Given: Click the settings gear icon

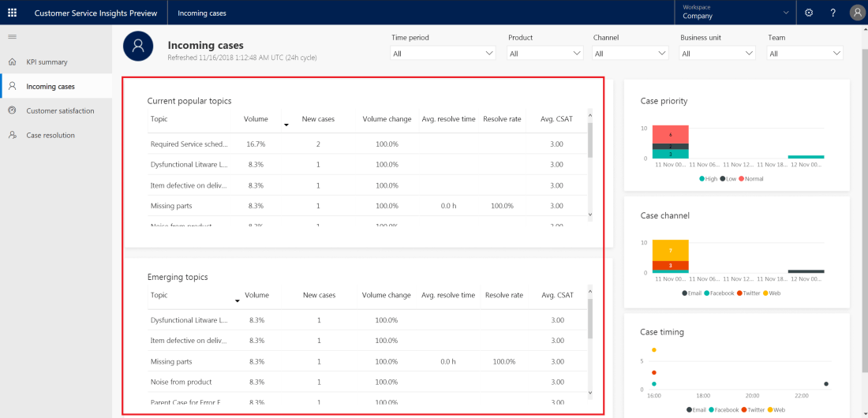Looking at the screenshot, I should point(809,13).
